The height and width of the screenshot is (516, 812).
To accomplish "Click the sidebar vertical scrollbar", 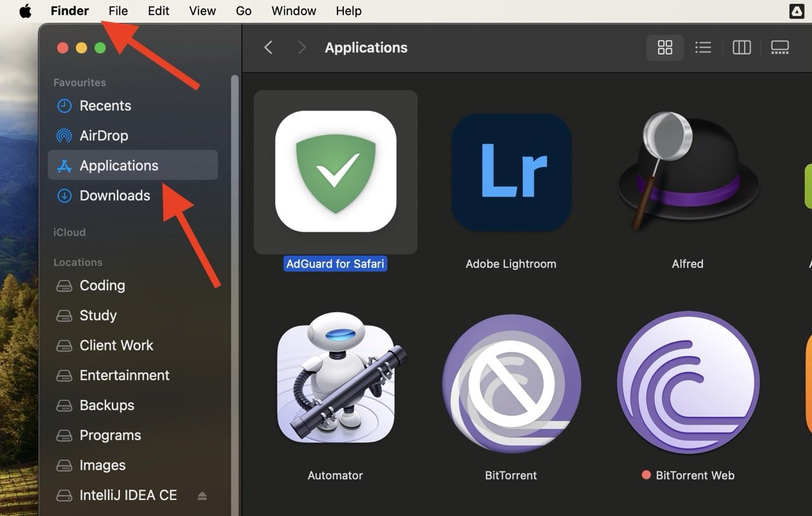I will [x=235, y=286].
